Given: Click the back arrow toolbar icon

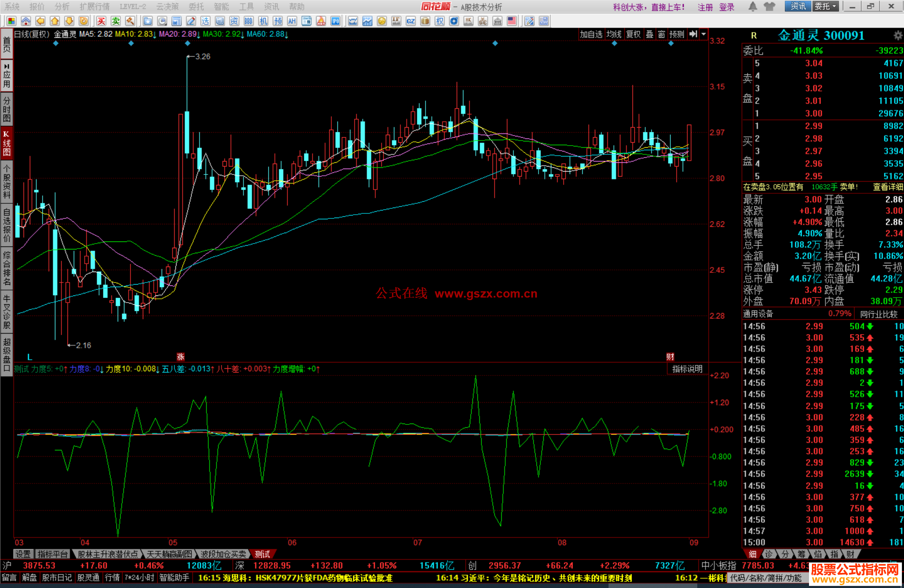Looking at the screenshot, I should pos(40,21).
